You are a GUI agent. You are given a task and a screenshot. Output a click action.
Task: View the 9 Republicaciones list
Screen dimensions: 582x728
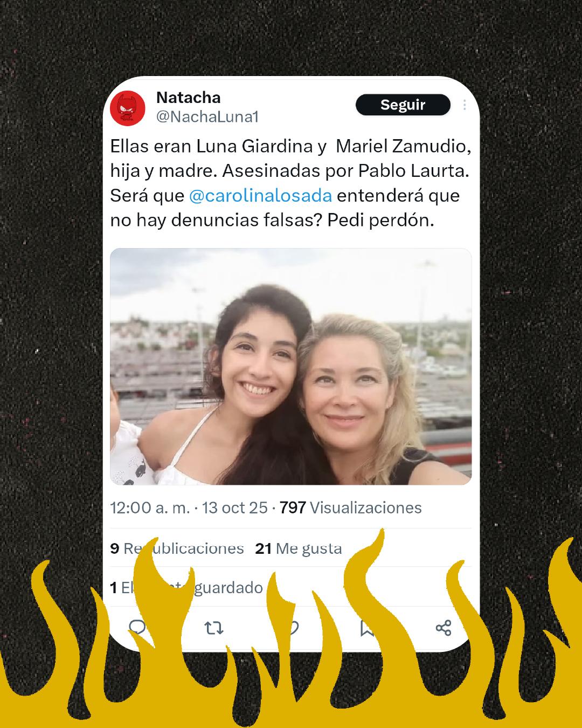coord(177,548)
